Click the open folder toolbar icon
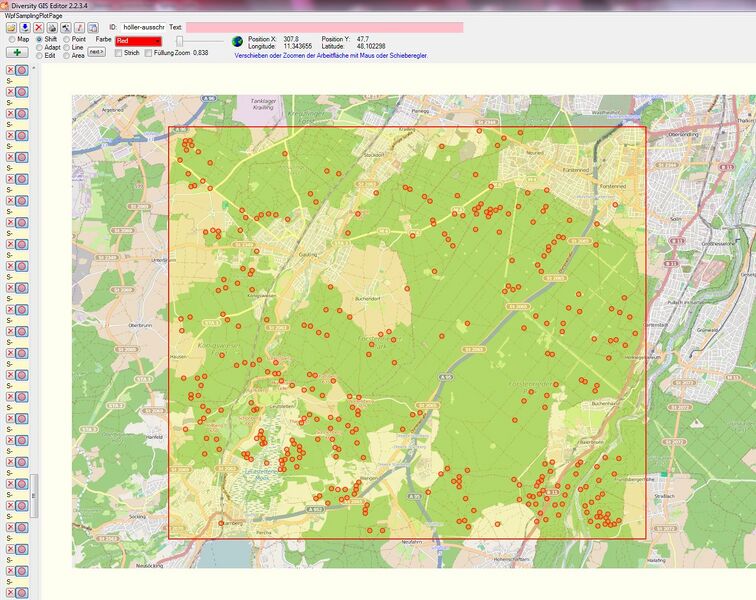The width and height of the screenshot is (756, 600). [12, 27]
